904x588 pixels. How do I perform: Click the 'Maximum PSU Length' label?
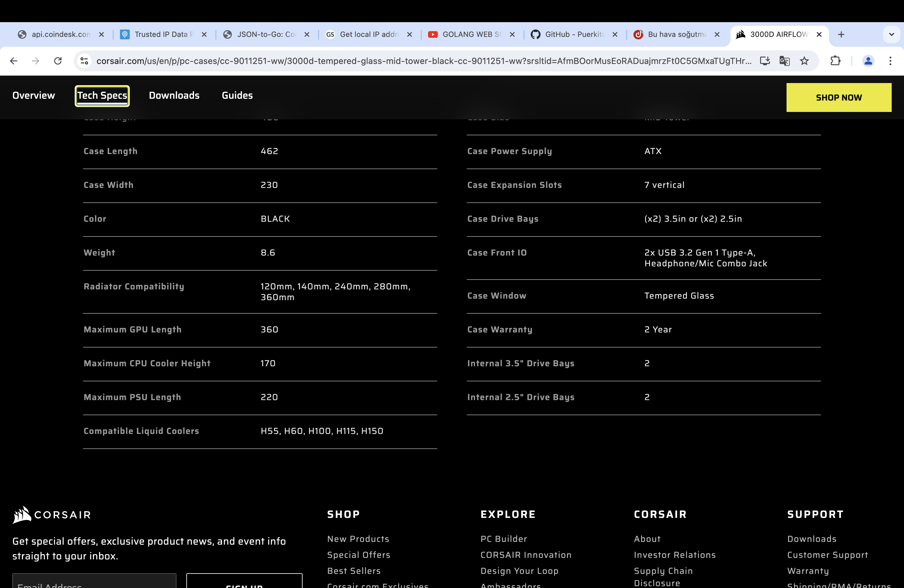[x=132, y=397]
